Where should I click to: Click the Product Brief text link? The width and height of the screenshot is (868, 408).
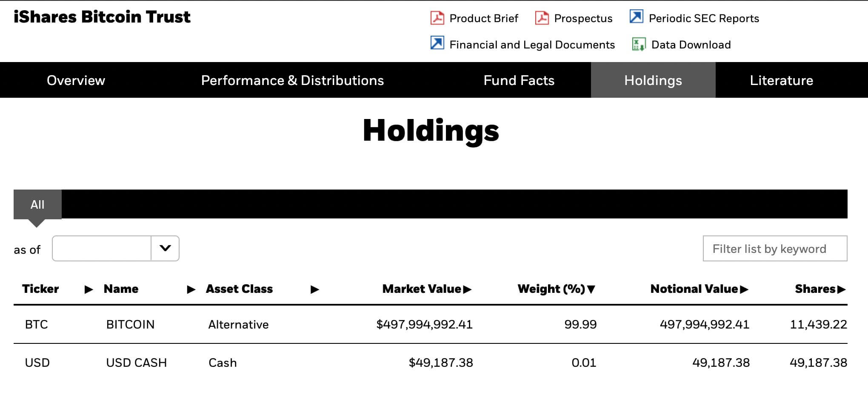pyautogui.click(x=485, y=18)
